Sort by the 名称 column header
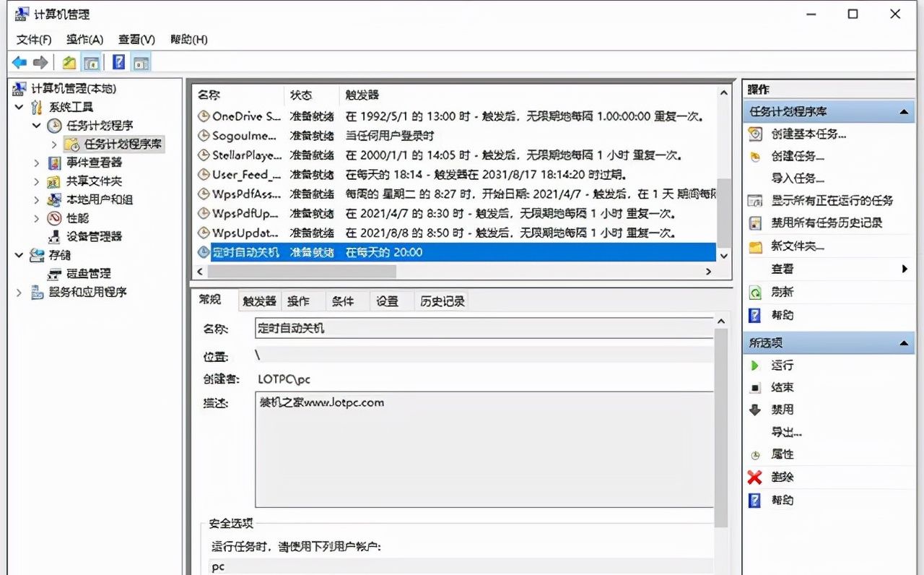924x575 pixels. pyautogui.click(x=238, y=95)
